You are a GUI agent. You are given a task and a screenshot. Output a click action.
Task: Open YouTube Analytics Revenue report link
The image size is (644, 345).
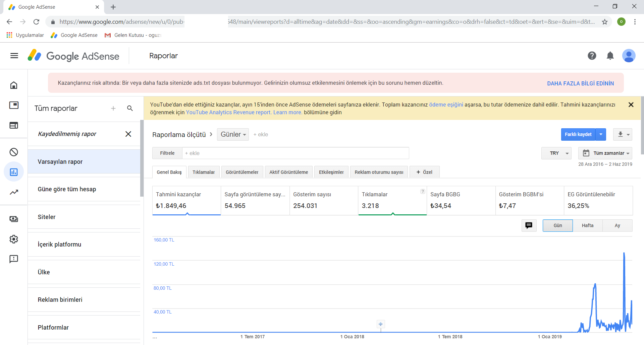point(229,112)
